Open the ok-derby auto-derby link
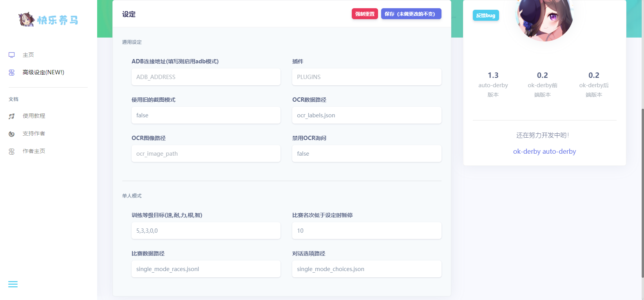Image resolution: width=644 pixels, height=300 pixels. [545, 151]
